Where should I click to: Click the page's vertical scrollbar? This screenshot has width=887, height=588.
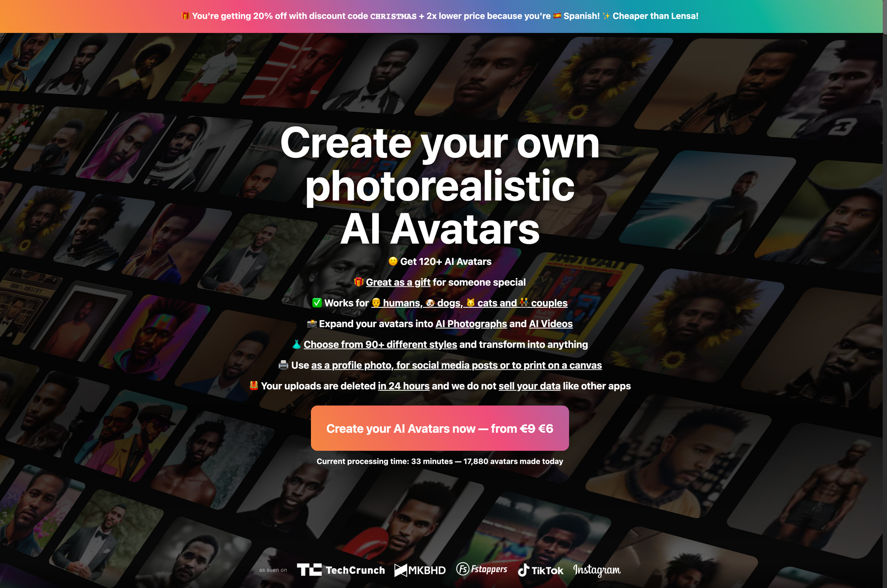coord(885,294)
